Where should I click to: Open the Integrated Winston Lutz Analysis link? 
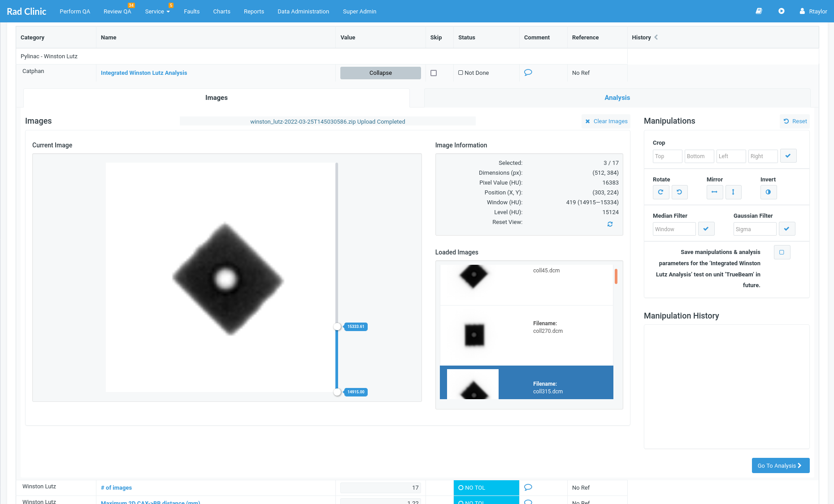click(x=144, y=73)
